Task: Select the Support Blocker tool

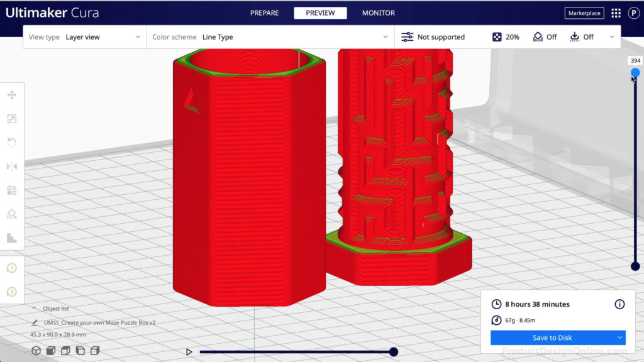Action: pos(12,214)
